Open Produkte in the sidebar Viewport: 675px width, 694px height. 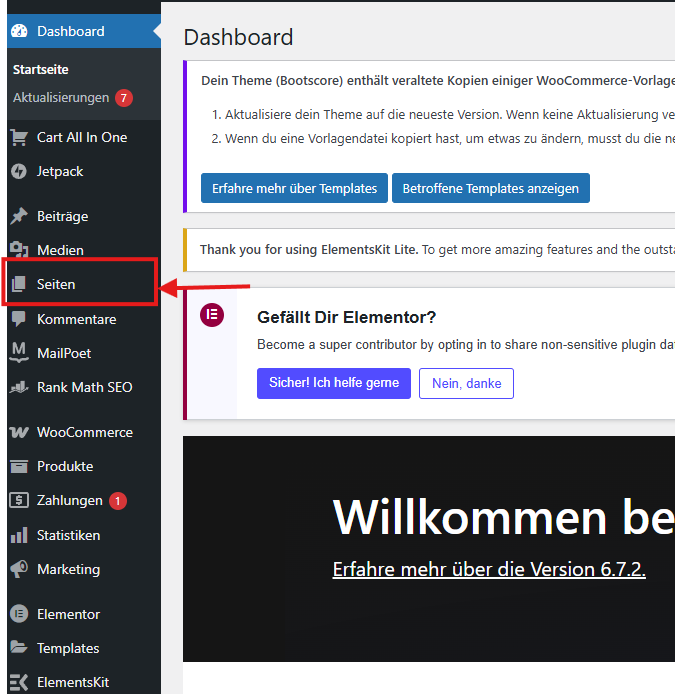65,467
